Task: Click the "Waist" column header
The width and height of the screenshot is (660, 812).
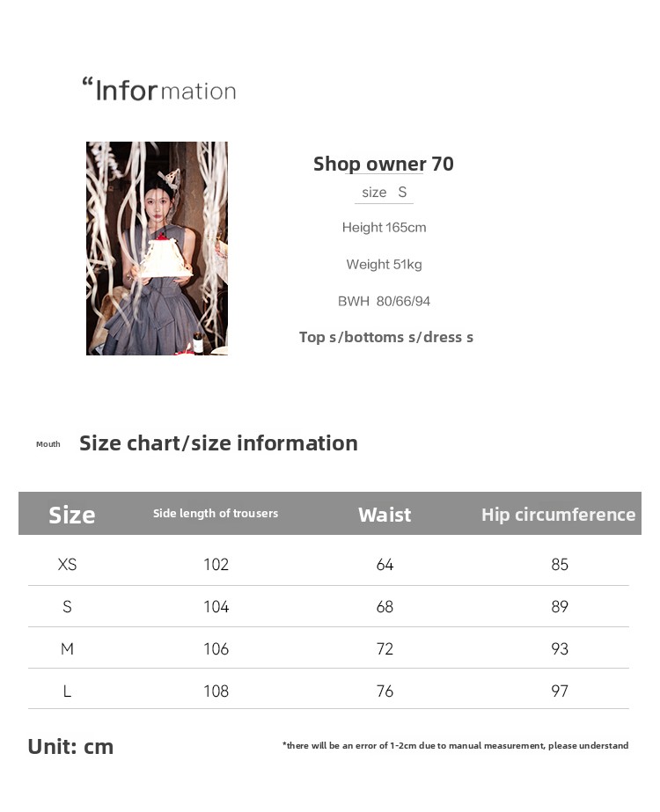Action: coord(385,515)
